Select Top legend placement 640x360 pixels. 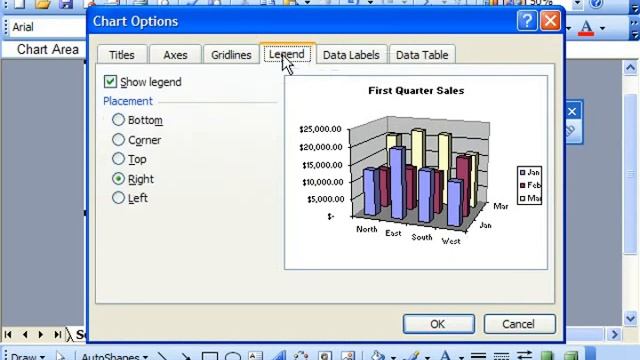tap(118, 158)
